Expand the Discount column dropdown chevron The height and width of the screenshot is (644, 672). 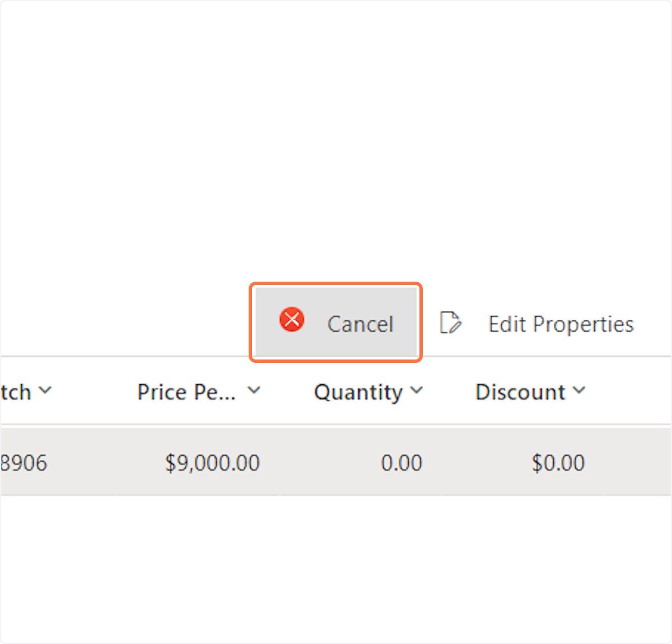tap(579, 390)
